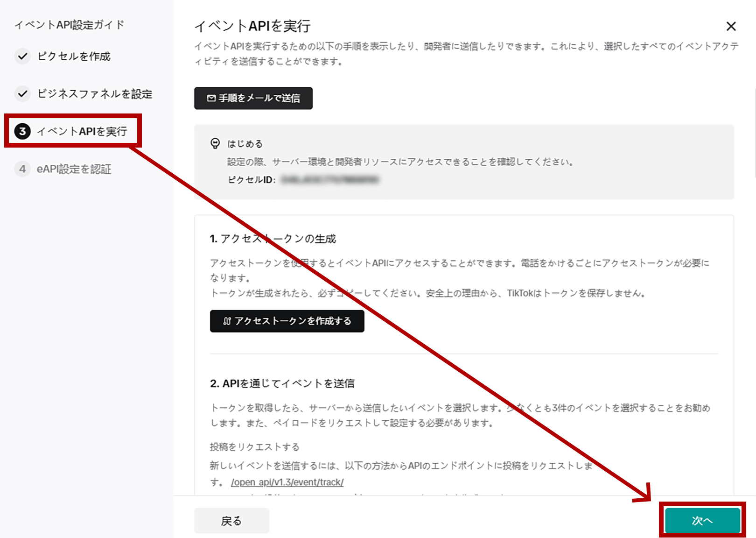This screenshot has height=538, width=756.
Task: Click the number 4 beside eAPI設定を認証
Action: [x=22, y=169]
